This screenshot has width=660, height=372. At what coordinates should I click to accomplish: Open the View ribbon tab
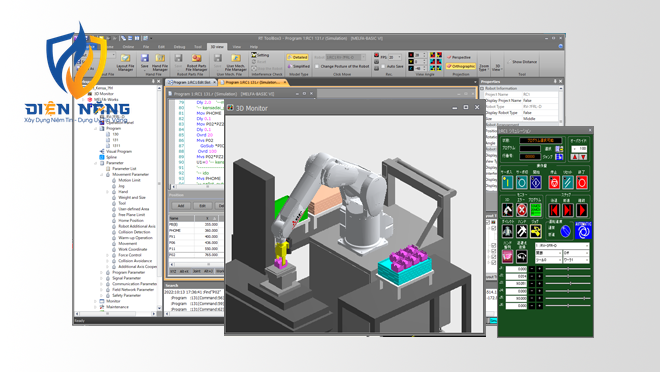(x=237, y=47)
